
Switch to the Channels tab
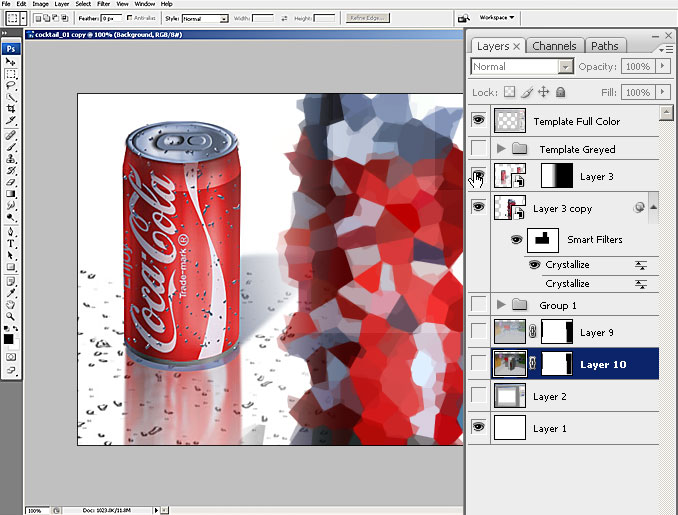pyautogui.click(x=554, y=46)
